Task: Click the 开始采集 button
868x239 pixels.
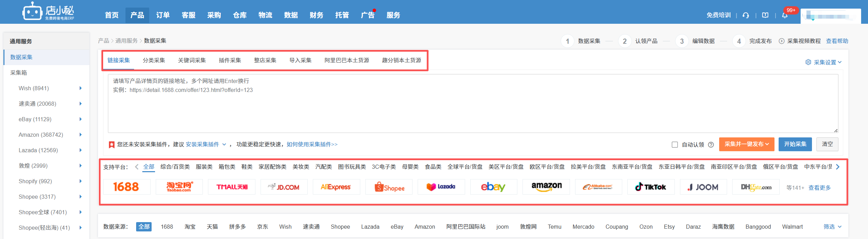Action: coord(795,144)
